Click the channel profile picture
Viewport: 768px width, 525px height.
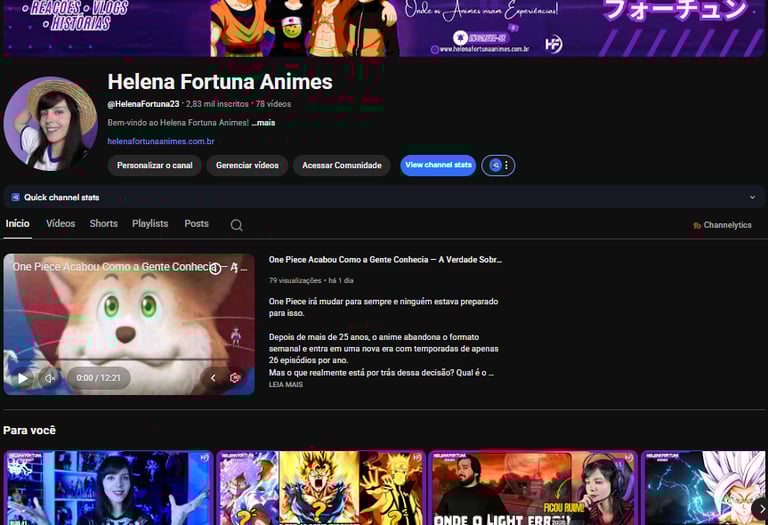(50, 123)
